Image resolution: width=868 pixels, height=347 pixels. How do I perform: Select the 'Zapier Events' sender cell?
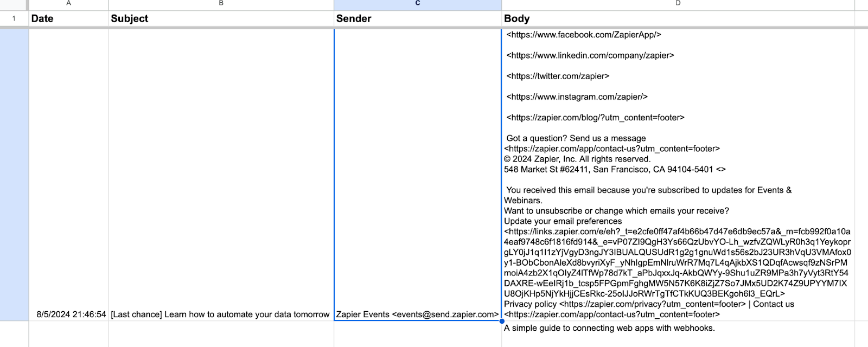(418, 174)
